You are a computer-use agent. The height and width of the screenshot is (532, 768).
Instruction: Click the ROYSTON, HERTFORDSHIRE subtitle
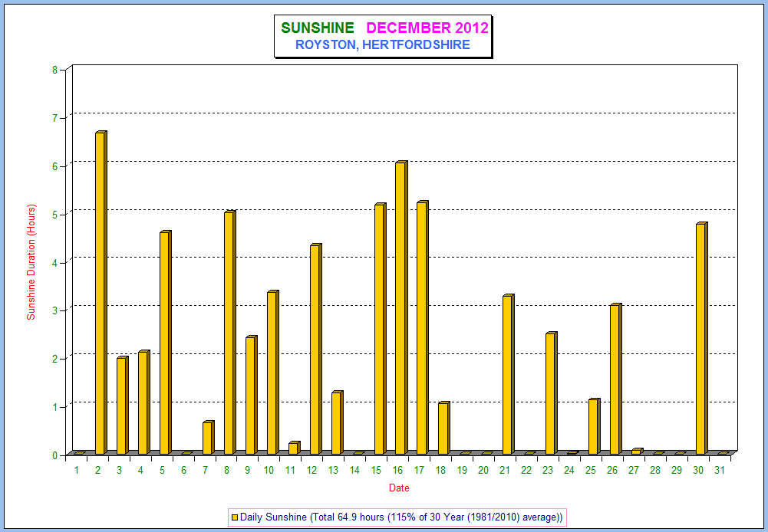(x=383, y=45)
